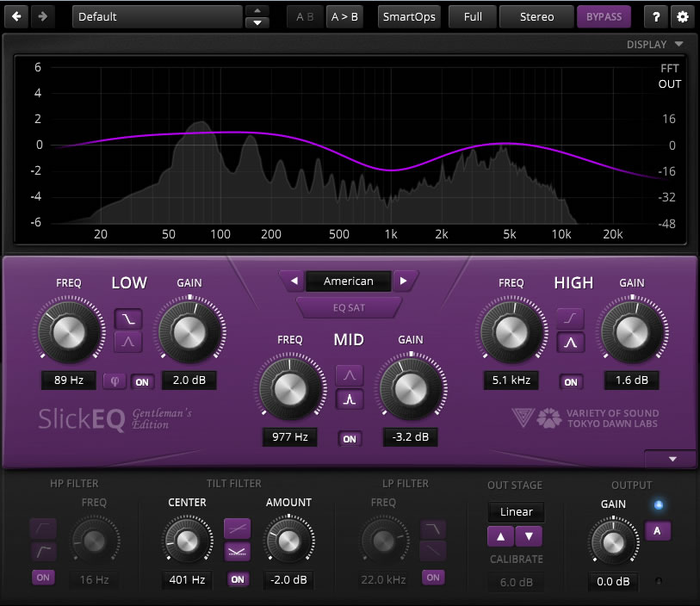Select the mid band narrow bell icon
This screenshot has width=700, height=606.
click(x=350, y=399)
